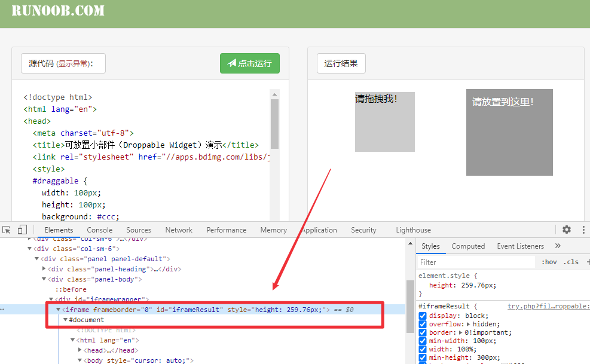Disable the overflow: hidden property
The width and height of the screenshot is (590, 364).
[422, 324]
